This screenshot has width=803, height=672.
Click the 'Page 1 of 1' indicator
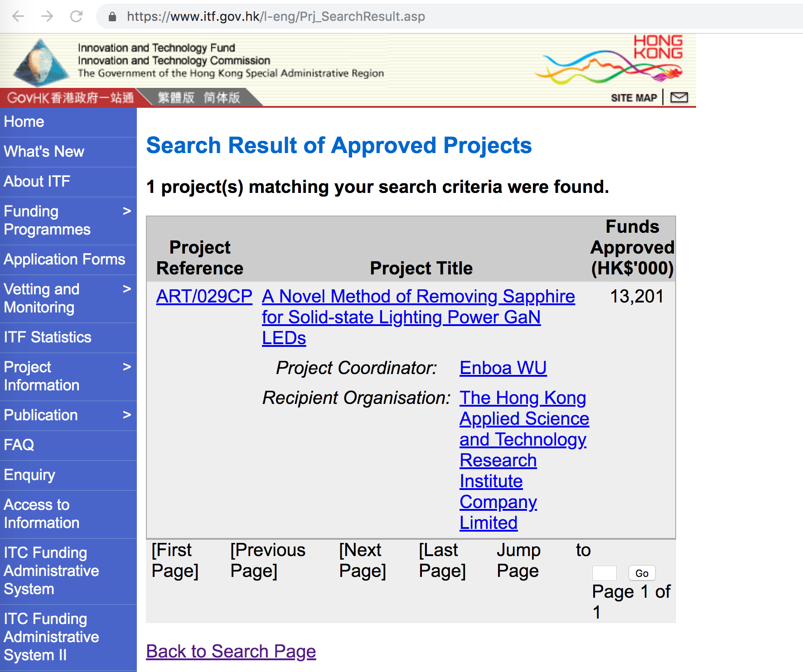click(x=631, y=602)
